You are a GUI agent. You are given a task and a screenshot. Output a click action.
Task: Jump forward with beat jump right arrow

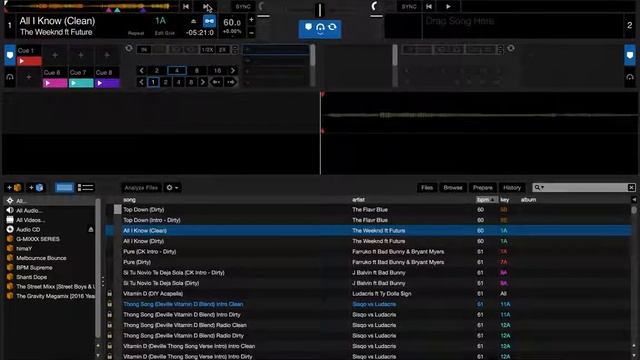click(x=231, y=82)
